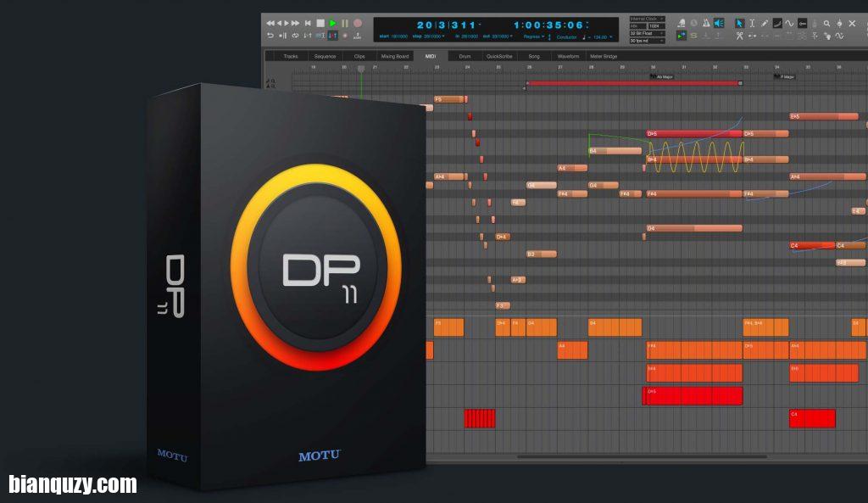Select the Reshape curve tool
The width and height of the screenshot is (868, 503).
(x=777, y=23)
